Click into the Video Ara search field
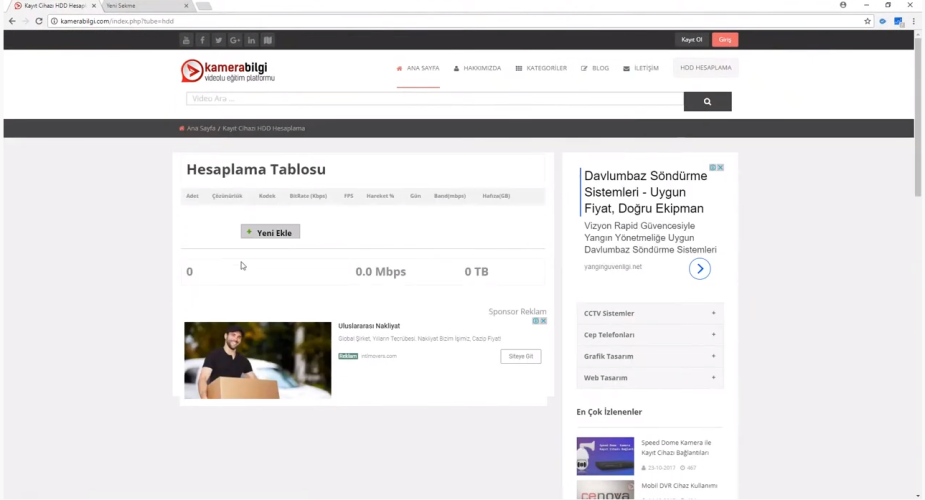Image resolution: width=925 pixels, height=500 pixels. click(435, 100)
